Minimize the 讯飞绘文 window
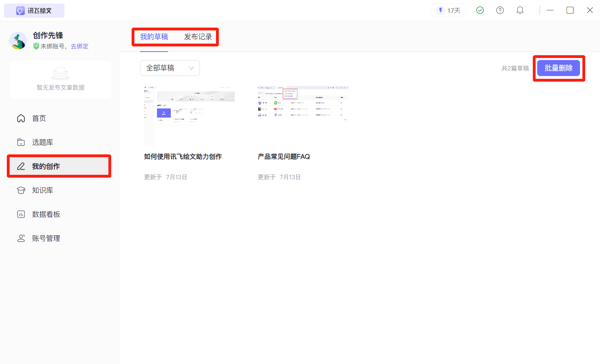Viewport: 600px width, 364px height. click(550, 10)
